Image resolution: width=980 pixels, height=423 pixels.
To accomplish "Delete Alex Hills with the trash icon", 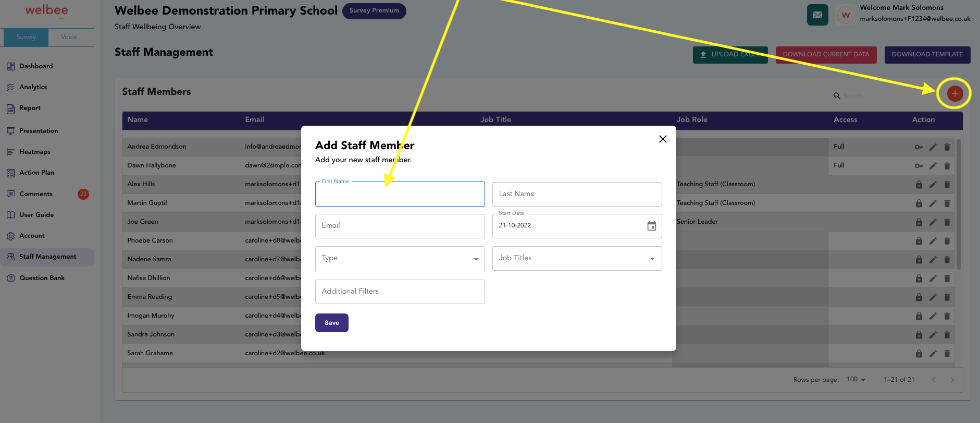I will [947, 185].
